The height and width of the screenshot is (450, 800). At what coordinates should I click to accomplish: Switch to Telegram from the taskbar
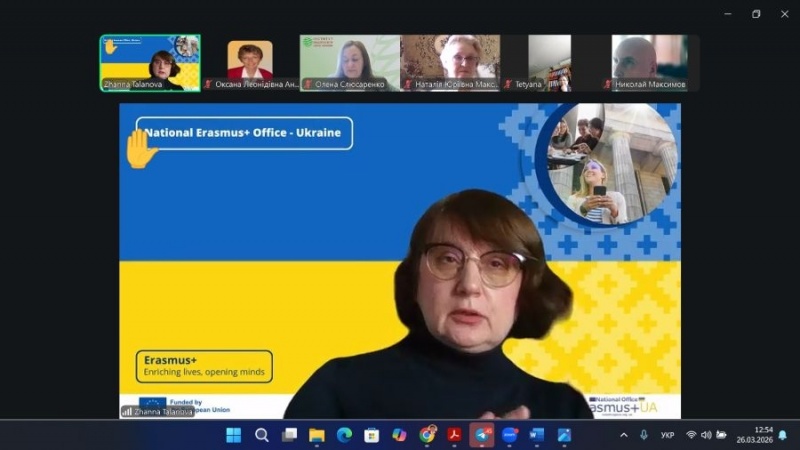click(x=482, y=435)
